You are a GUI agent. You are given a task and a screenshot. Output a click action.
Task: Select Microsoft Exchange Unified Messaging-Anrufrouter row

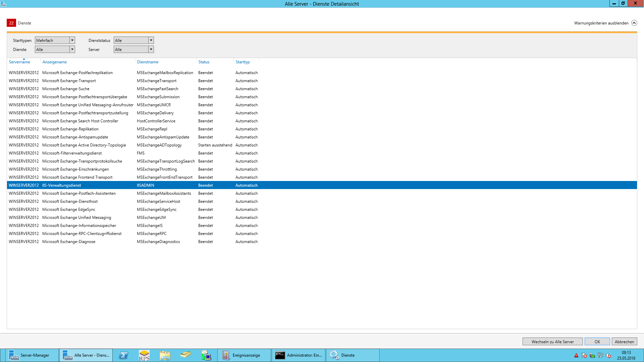[x=322, y=105]
